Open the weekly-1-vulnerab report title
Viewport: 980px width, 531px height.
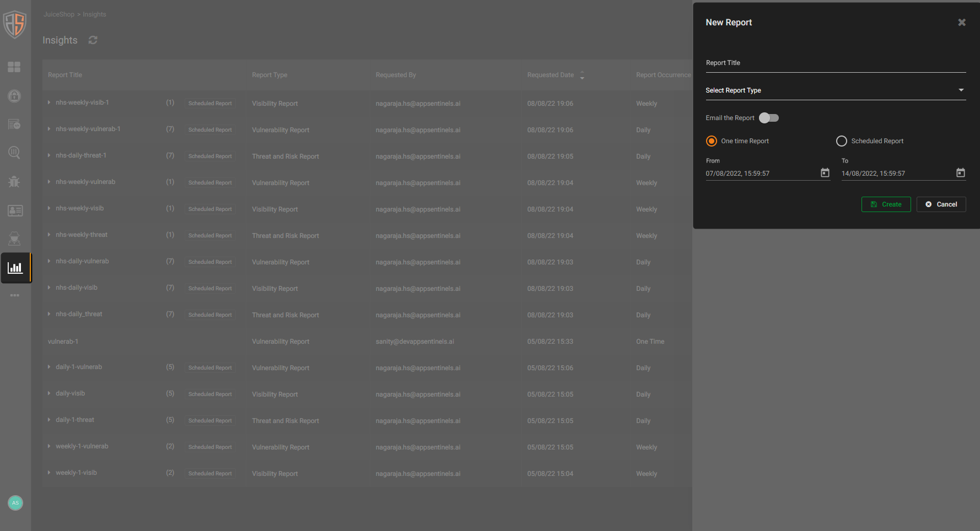coord(82,446)
